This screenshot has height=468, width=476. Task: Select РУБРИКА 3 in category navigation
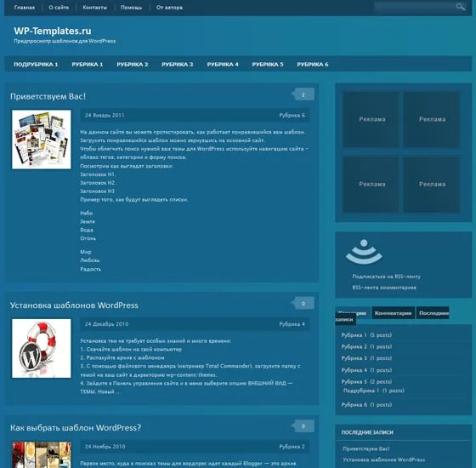point(178,65)
